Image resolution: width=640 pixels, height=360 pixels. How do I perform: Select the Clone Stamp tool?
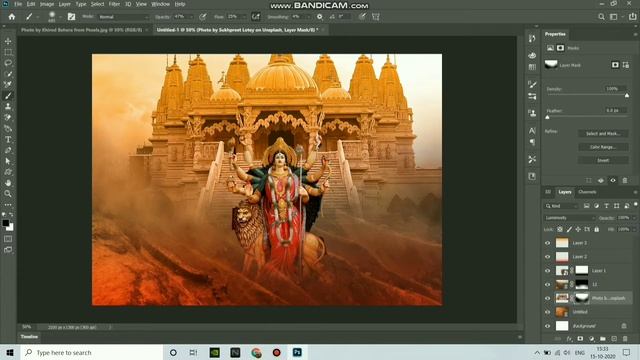(8, 107)
